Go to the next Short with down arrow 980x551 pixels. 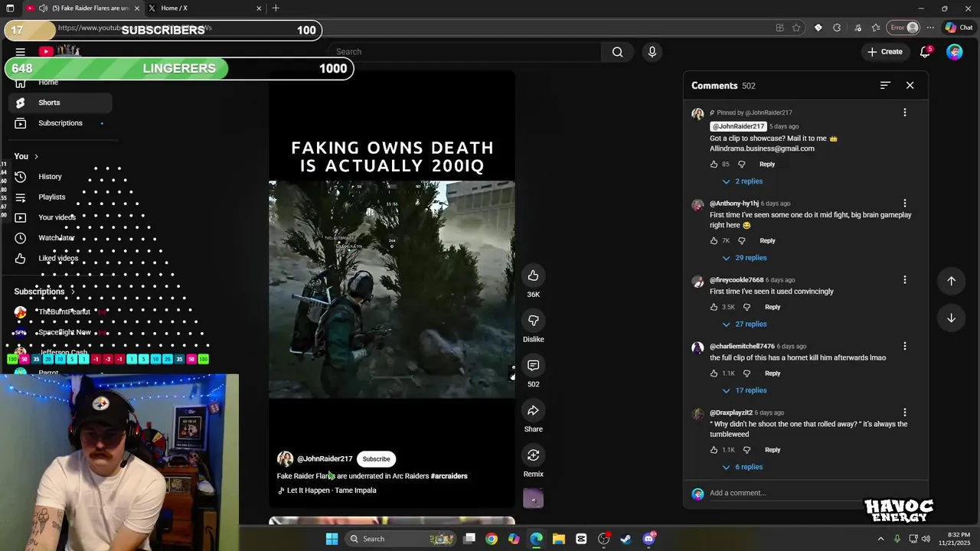pos(951,318)
